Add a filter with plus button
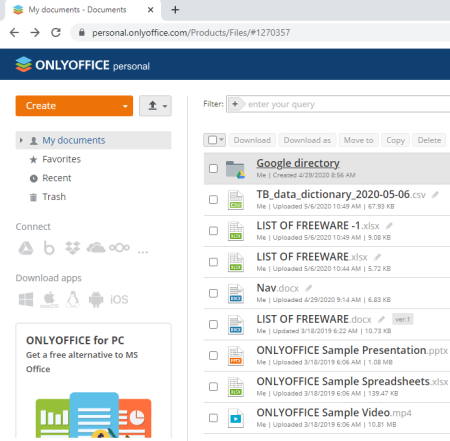The image size is (450, 441). pos(235,104)
